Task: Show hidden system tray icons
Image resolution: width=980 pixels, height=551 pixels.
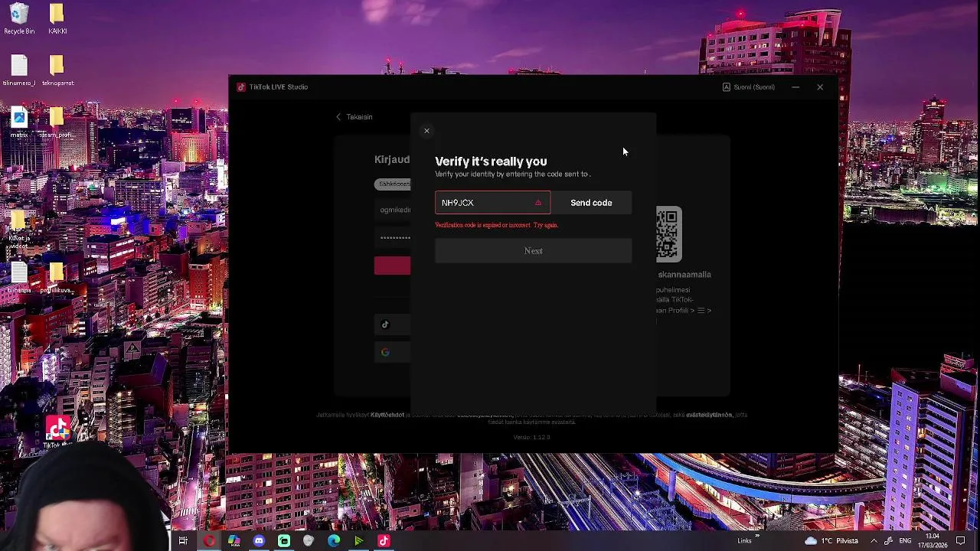Action: point(874,541)
